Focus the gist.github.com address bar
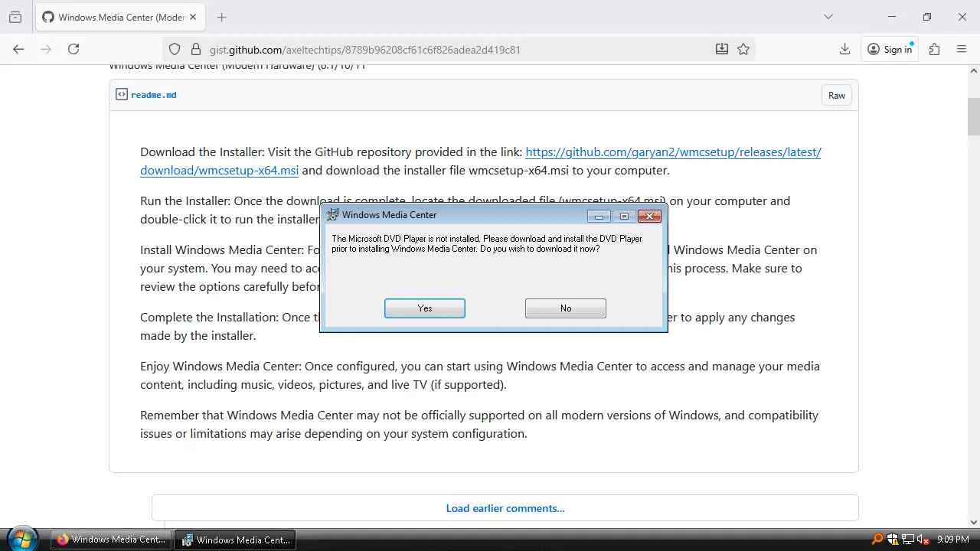Image resolution: width=980 pixels, height=551 pixels. point(459,49)
